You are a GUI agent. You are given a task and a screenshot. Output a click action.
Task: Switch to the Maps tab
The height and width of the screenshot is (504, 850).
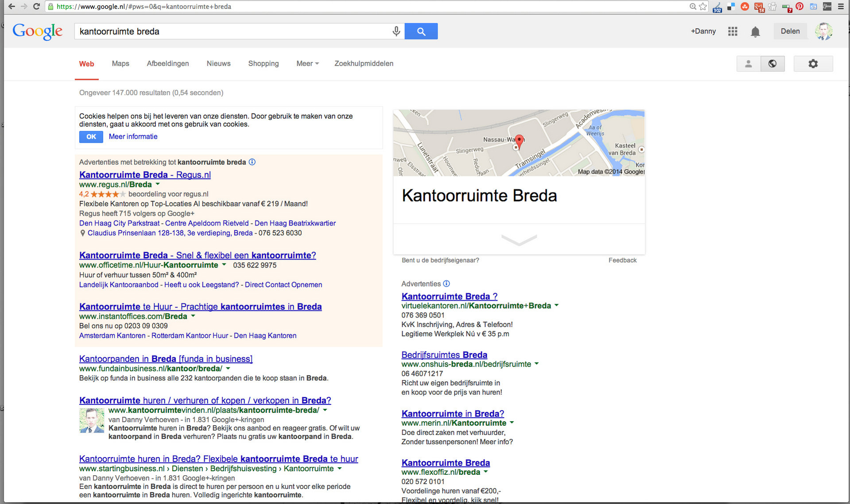pyautogui.click(x=120, y=63)
